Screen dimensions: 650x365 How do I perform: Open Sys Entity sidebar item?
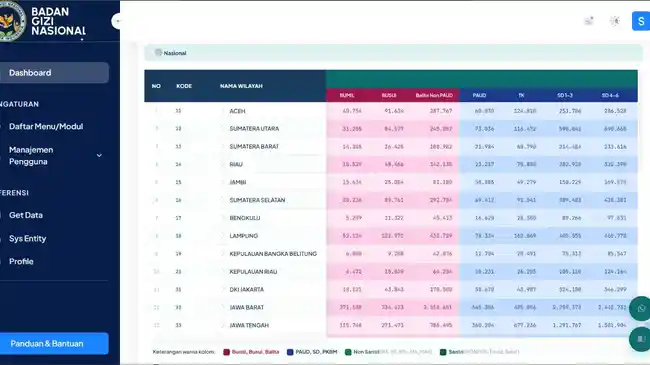pyautogui.click(x=27, y=238)
